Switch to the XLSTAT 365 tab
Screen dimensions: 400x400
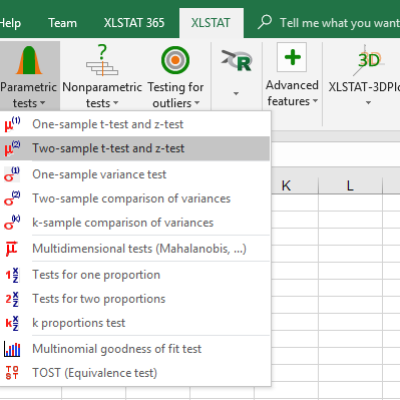[x=134, y=23]
